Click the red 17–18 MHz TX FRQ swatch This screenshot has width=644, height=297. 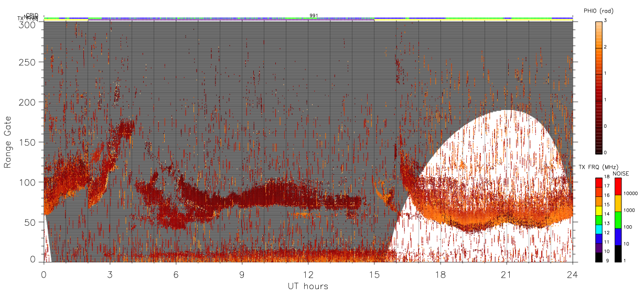598,182
